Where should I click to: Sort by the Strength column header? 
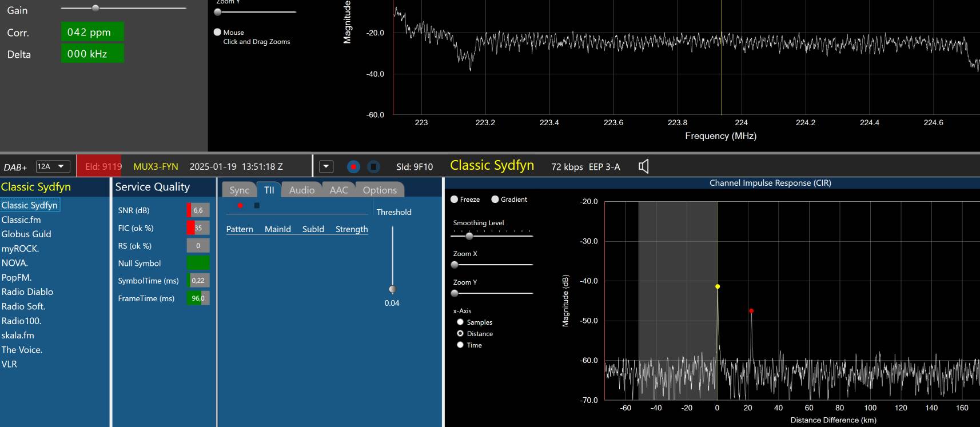click(351, 229)
